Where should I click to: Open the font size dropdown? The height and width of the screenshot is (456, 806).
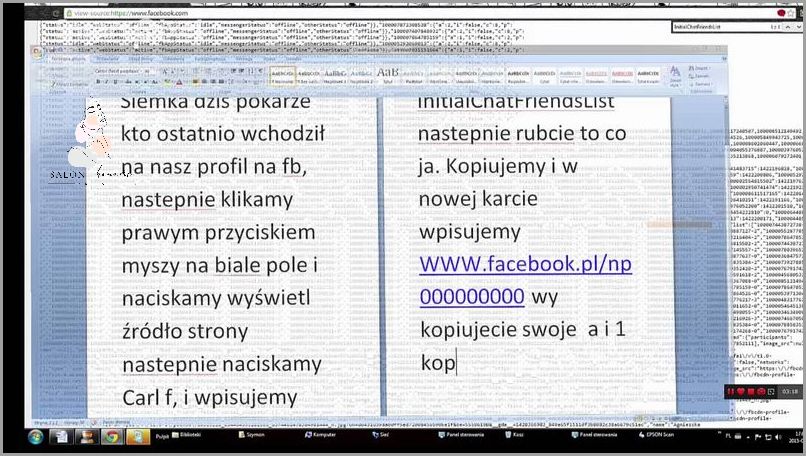pyautogui.click(x=147, y=71)
